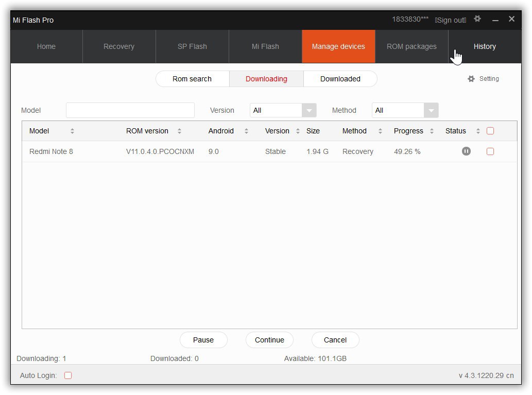Sort table by ROM version arrows
The height and width of the screenshot is (395, 532).
point(180,131)
